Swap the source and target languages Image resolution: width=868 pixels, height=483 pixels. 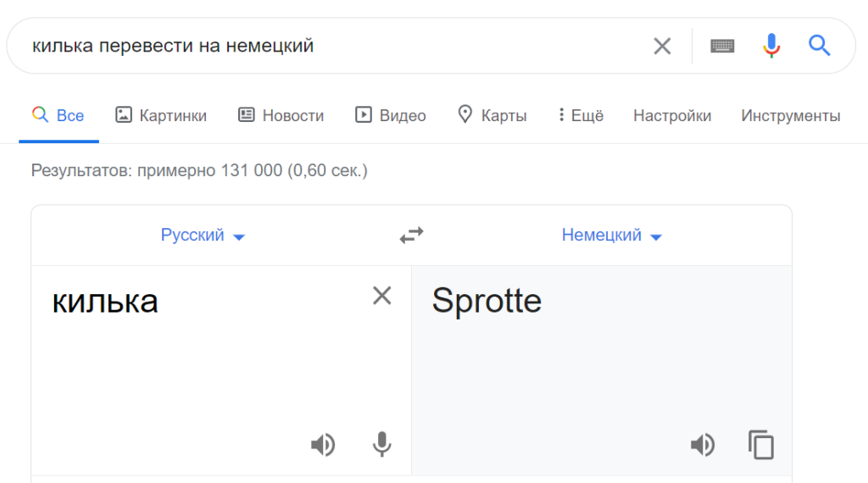tap(411, 236)
